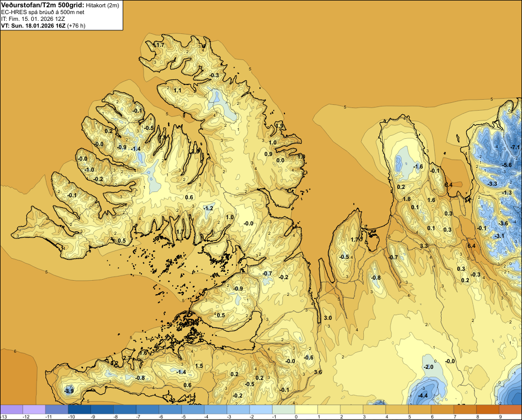Click the legend swatch between -4 and -3
This screenshot has height=420, width=522.
coord(216,410)
